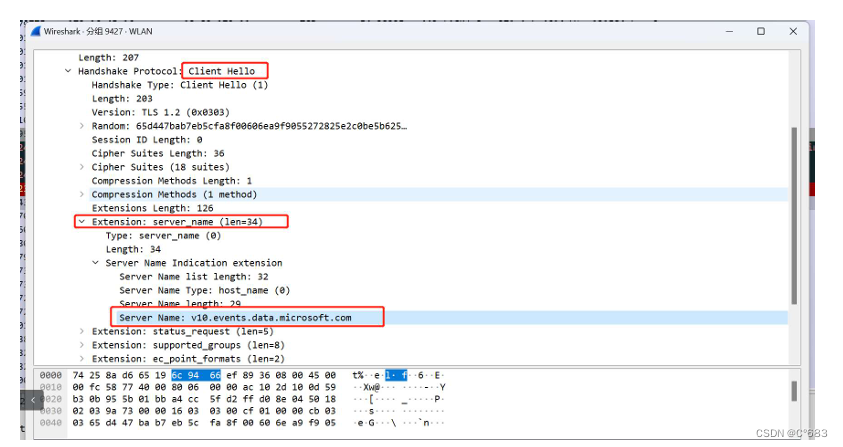Select Server Name list length: 32
Viewport: 843px width, 447px height.
194,276
